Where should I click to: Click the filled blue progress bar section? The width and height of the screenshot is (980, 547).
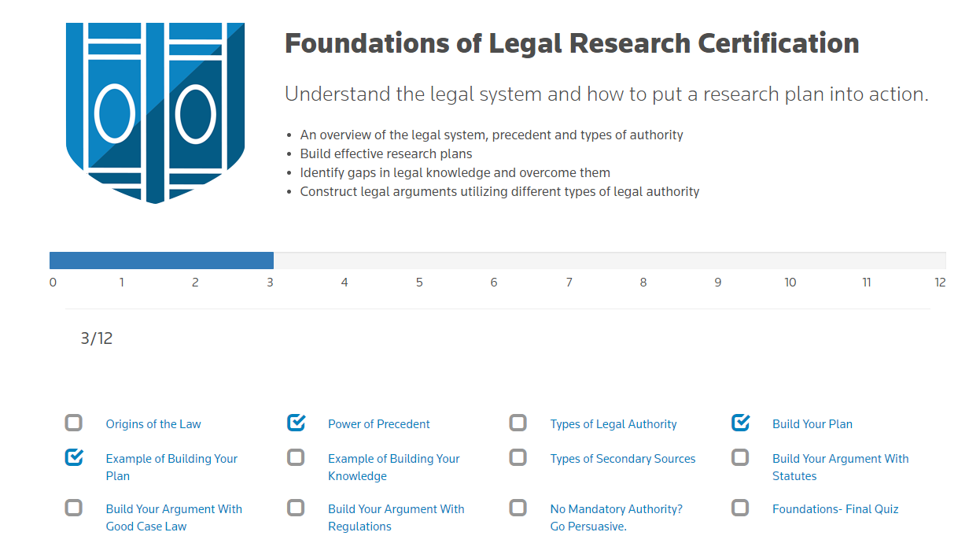(161, 261)
